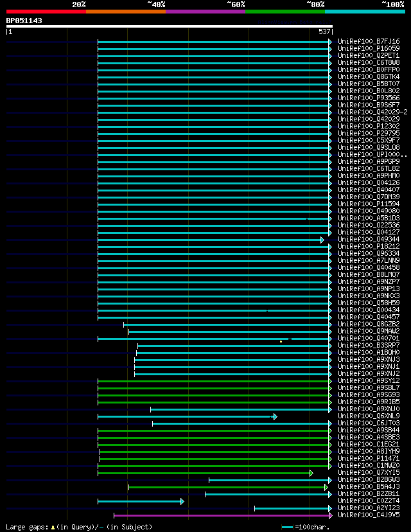The width and height of the screenshot is (411, 532).
Task: Open UniRef100_B2ZB11 hit
Action: [369, 493]
